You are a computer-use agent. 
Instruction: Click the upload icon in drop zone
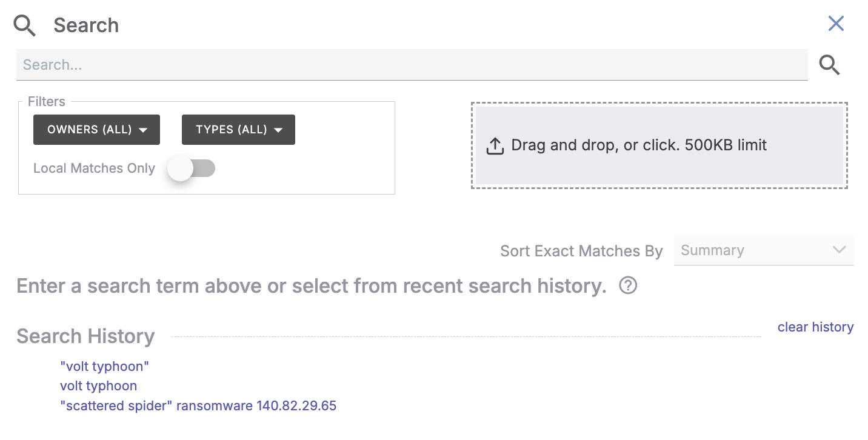(495, 146)
